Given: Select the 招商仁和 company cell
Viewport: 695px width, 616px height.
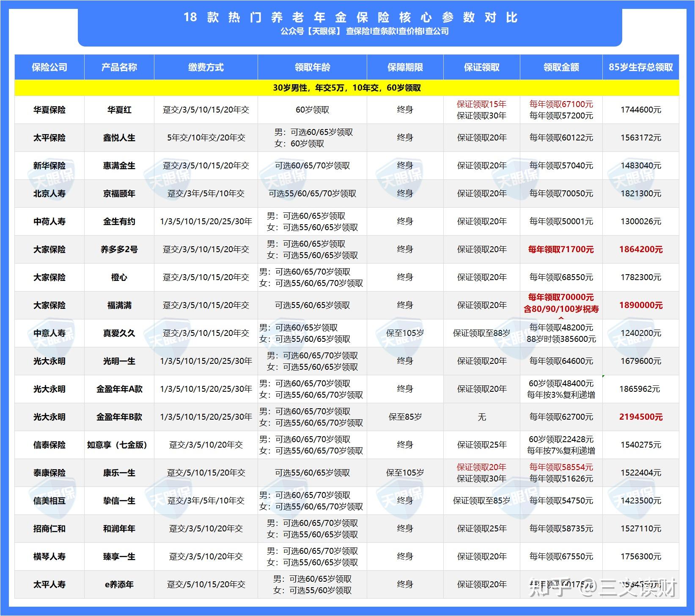Looking at the screenshot, I should tap(49, 529).
